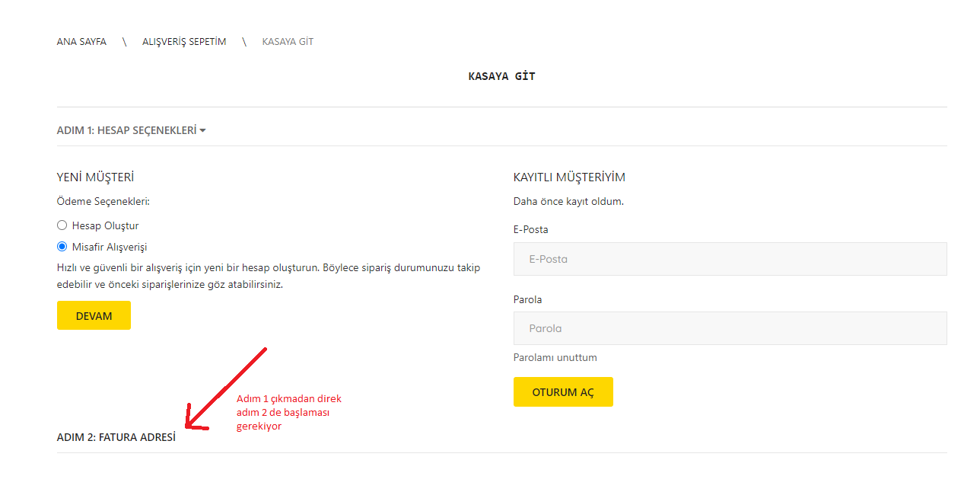Click the E-Posta field label

[x=531, y=229]
